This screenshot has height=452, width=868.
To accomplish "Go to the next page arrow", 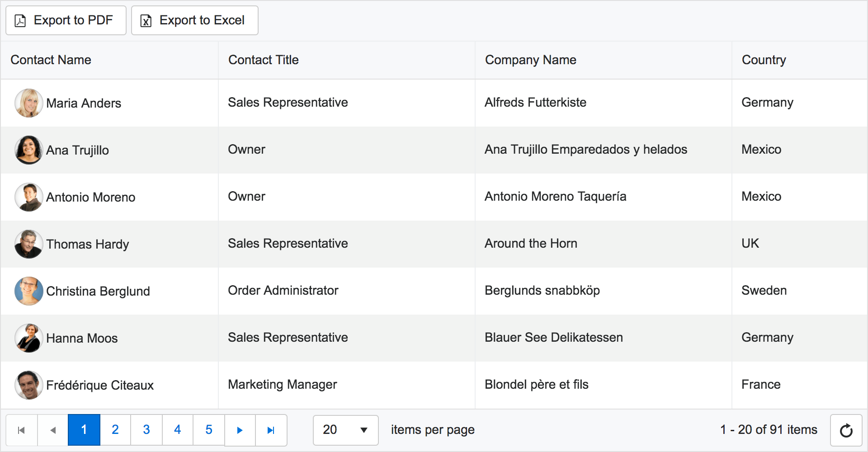I will coord(240,430).
